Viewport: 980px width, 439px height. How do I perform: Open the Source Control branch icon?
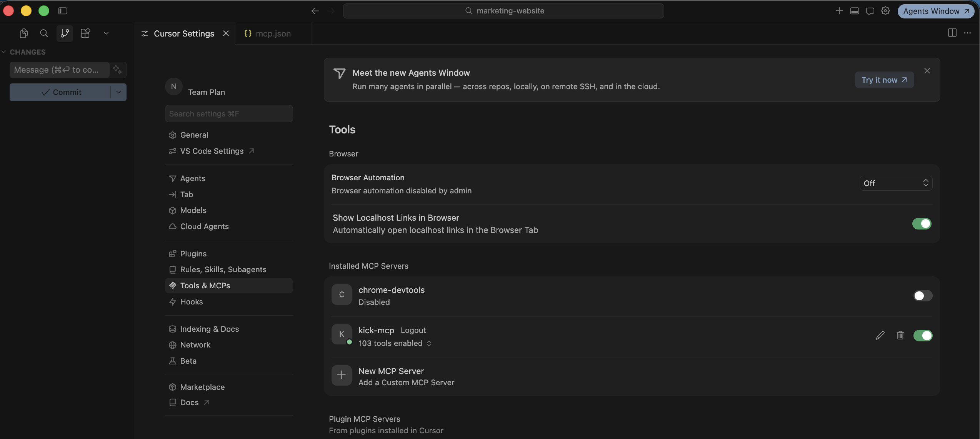point(65,33)
